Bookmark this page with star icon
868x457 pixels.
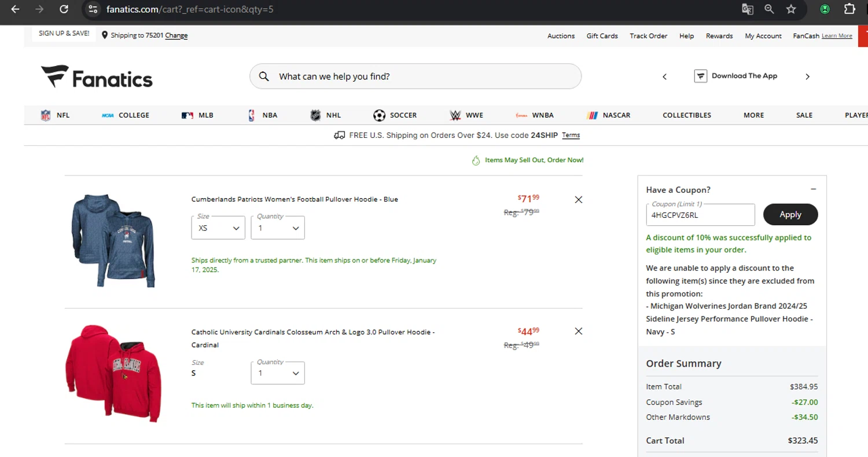791,9
